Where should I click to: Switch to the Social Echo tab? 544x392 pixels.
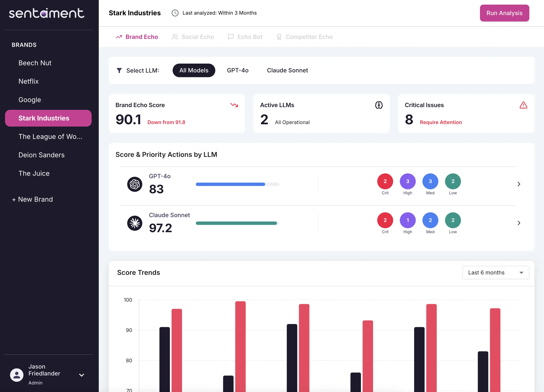point(193,37)
